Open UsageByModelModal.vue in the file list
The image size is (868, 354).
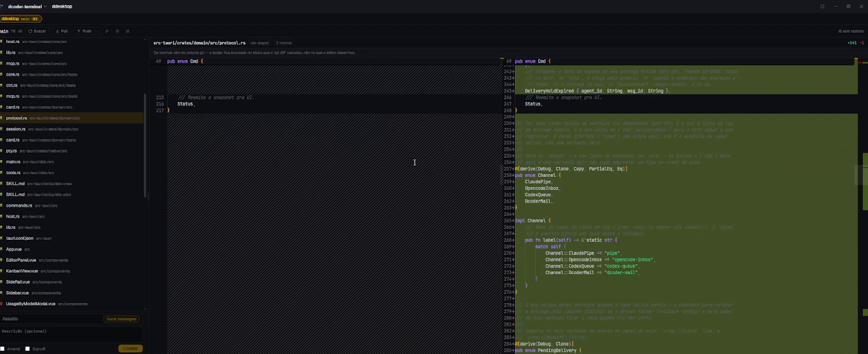point(72,304)
